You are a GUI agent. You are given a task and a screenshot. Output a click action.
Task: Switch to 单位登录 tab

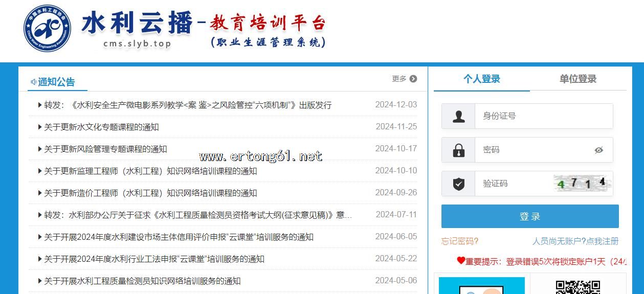pos(578,79)
